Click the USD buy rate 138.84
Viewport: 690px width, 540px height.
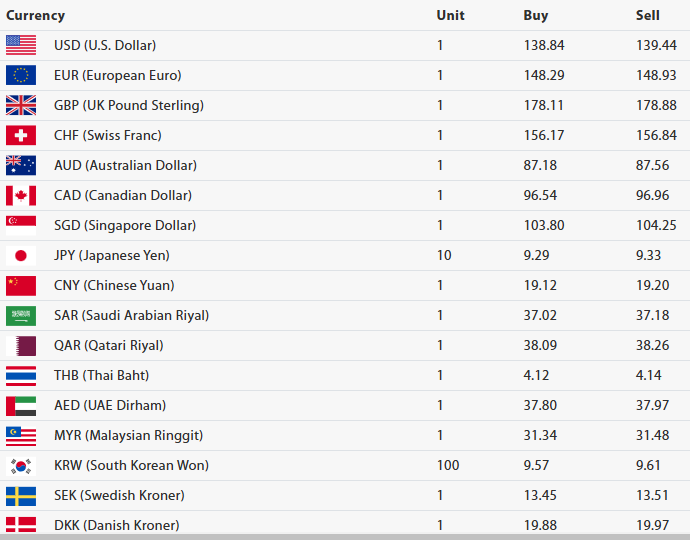[542, 45]
